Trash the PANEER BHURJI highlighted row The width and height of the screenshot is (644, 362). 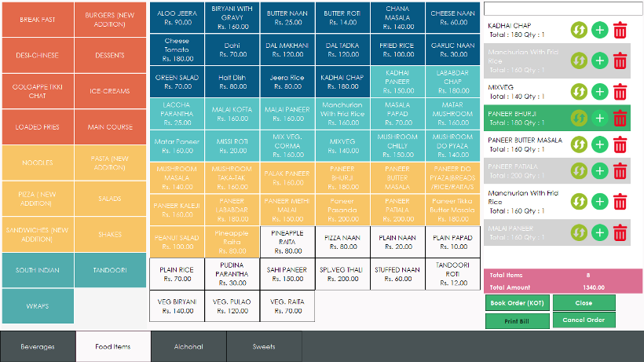click(x=620, y=119)
